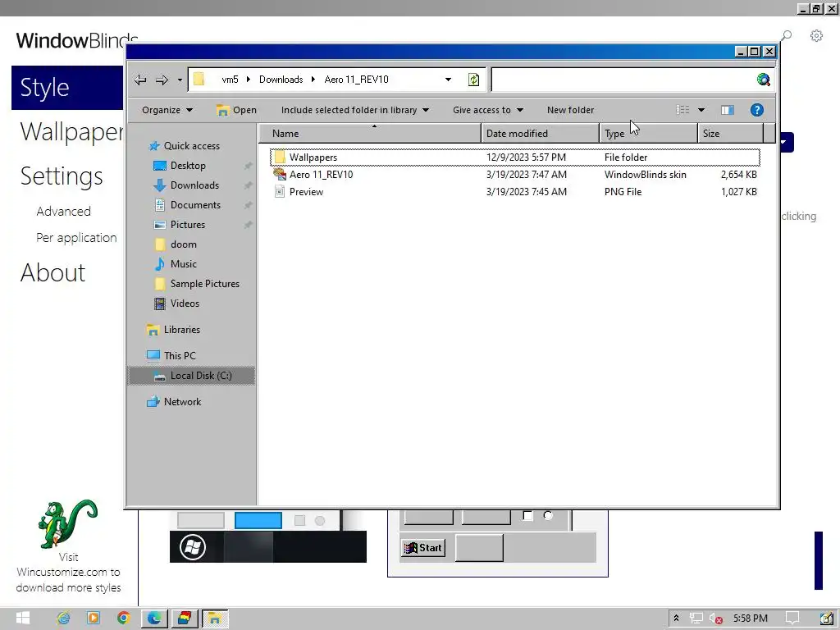The height and width of the screenshot is (630, 840).
Task: Switch to File Explorer taskbar button
Action: (x=215, y=619)
